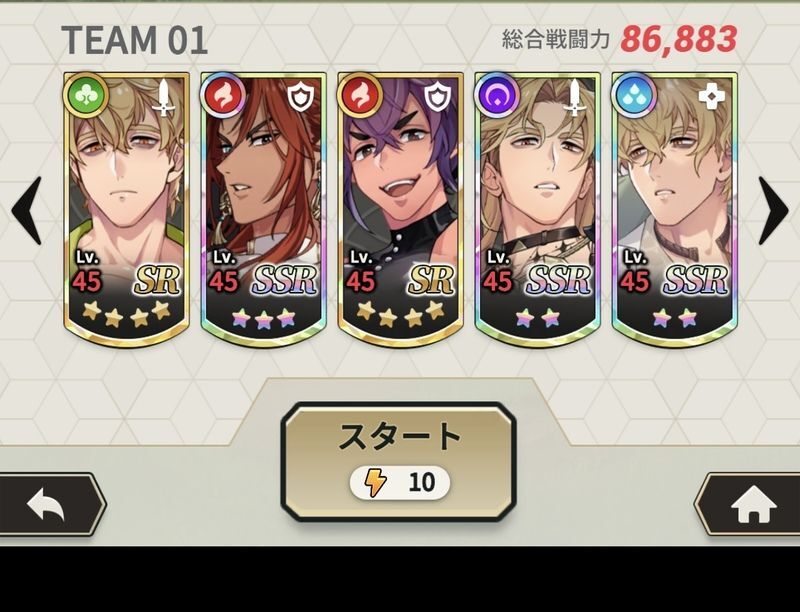800x612 pixels.
Task: Click the blue water droplet icon
Action: (634, 95)
